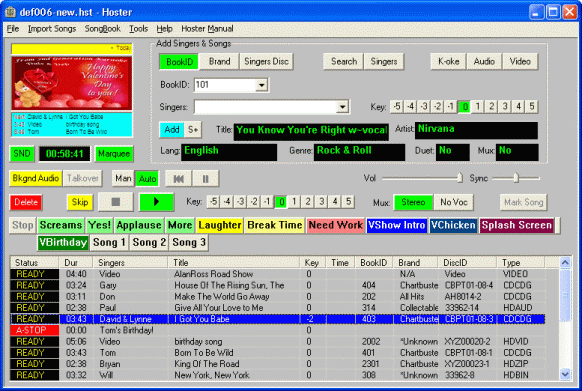
Task: Click the VShow Intro button
Action: (397, 225)
